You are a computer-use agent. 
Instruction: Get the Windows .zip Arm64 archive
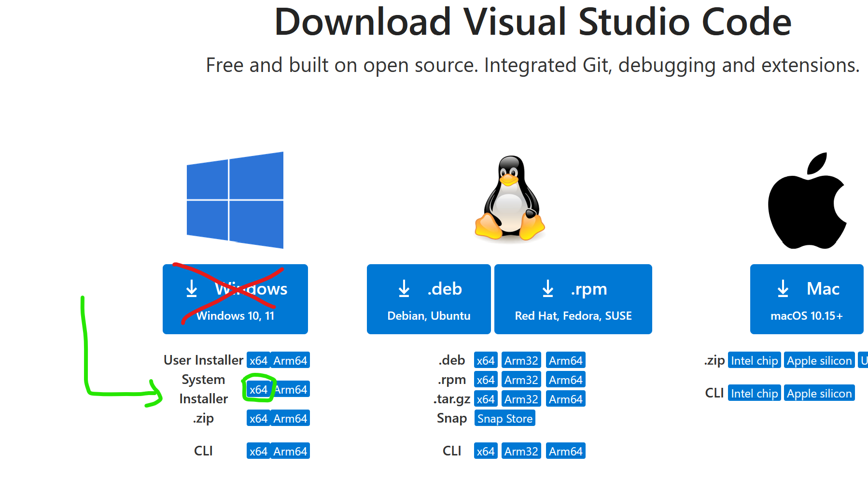point(290,418)
